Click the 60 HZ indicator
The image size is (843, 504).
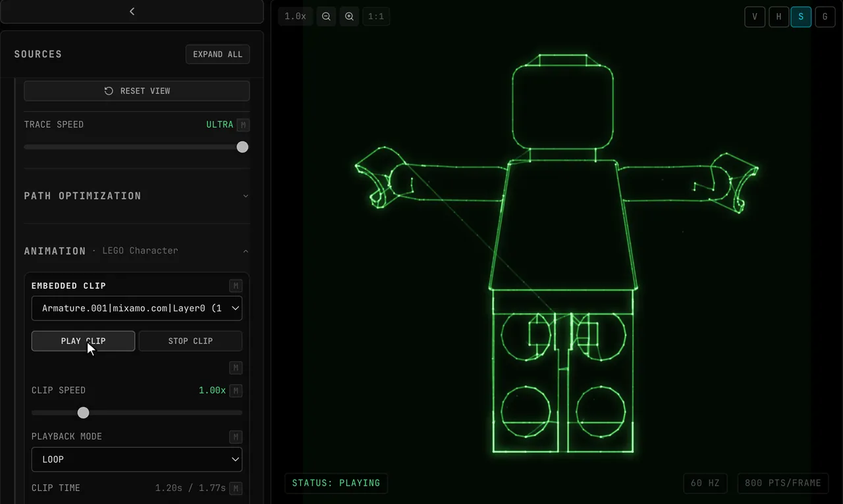point(705,483)
